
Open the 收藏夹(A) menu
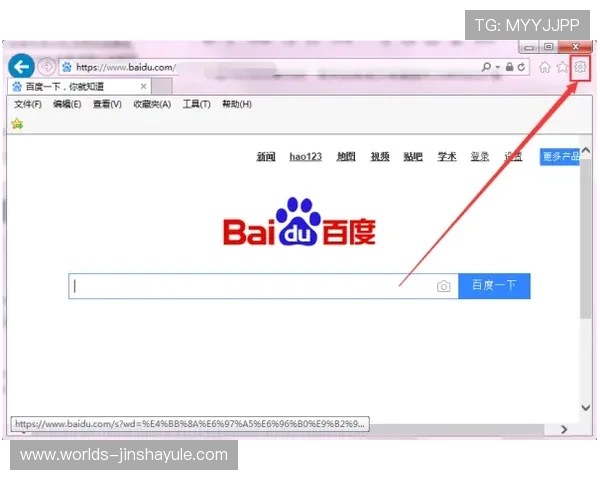(x=152, y=104)
